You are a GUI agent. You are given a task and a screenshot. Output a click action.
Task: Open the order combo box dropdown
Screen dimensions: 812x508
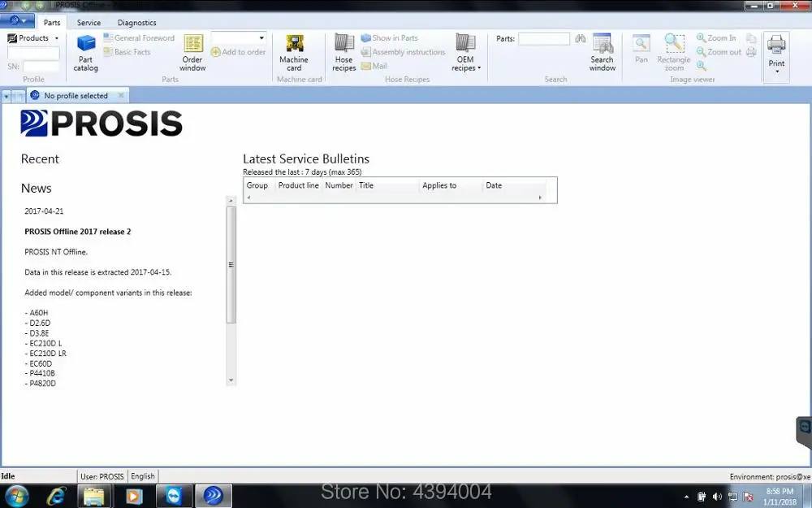click(261, 38)
